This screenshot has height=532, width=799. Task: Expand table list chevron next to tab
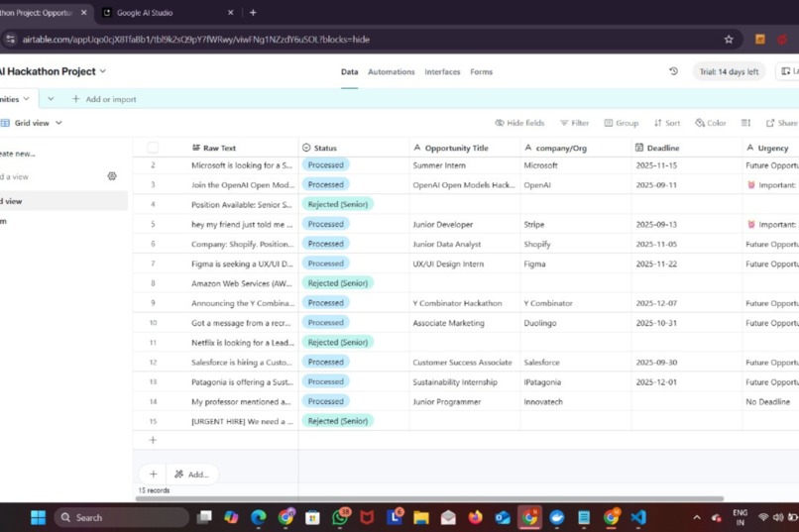click(51, 99)
